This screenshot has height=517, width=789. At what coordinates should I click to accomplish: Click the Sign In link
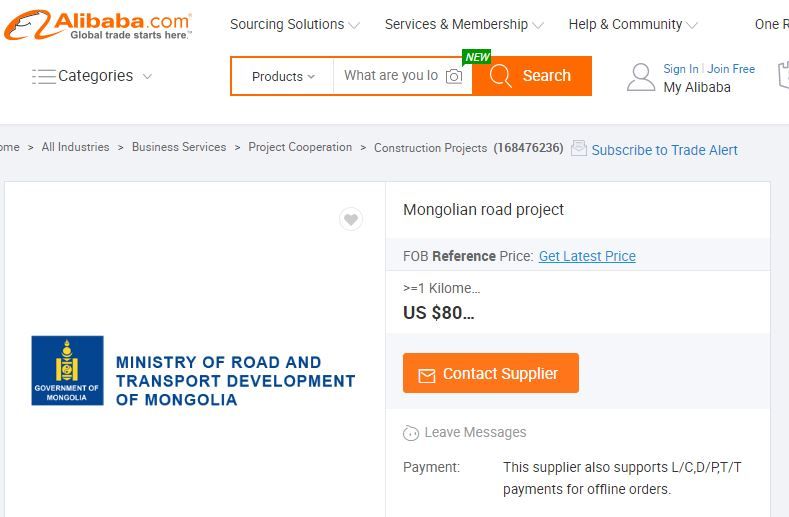(681, 69)
